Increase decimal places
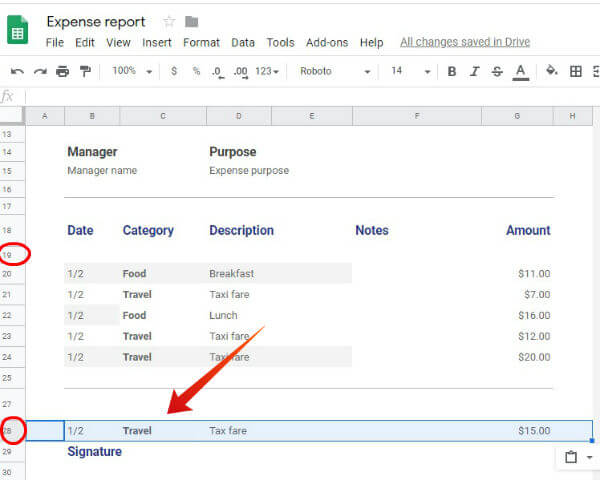The width and height of the screenshot is (600, 480). (241, 72)
